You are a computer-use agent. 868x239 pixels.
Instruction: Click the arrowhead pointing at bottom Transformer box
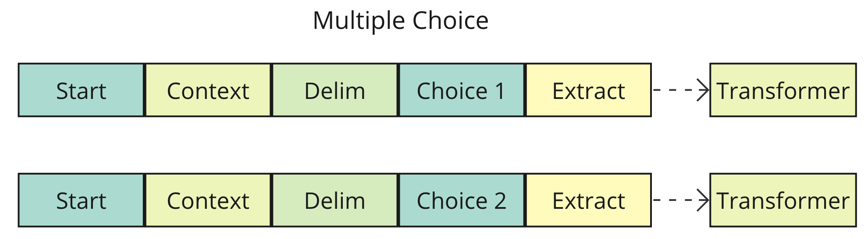tap(705, 200)
